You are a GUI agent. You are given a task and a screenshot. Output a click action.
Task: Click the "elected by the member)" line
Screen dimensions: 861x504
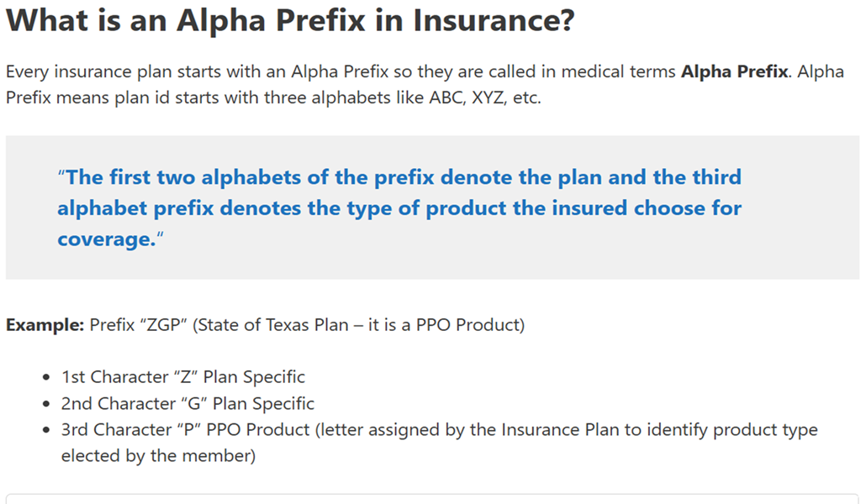(158, 456)
